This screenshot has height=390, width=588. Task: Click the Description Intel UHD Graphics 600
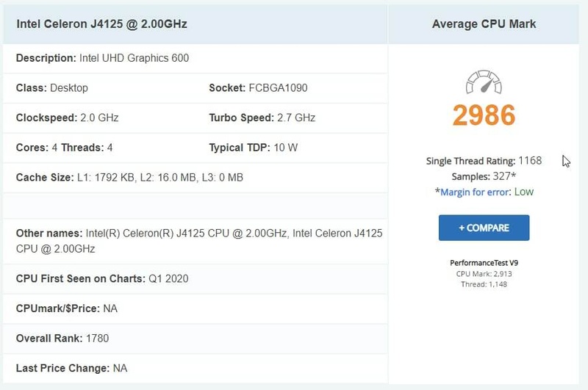pyautogui.click(x=102, y=58)
